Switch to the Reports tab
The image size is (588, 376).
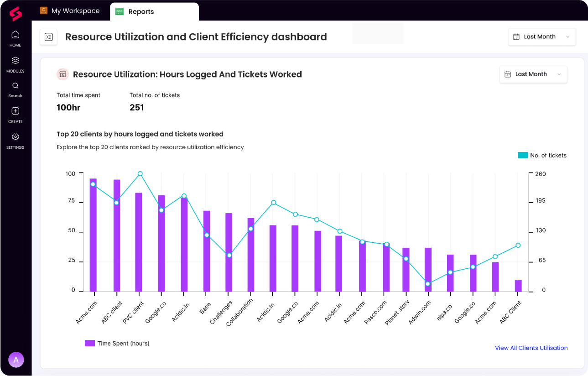(141, 11)
